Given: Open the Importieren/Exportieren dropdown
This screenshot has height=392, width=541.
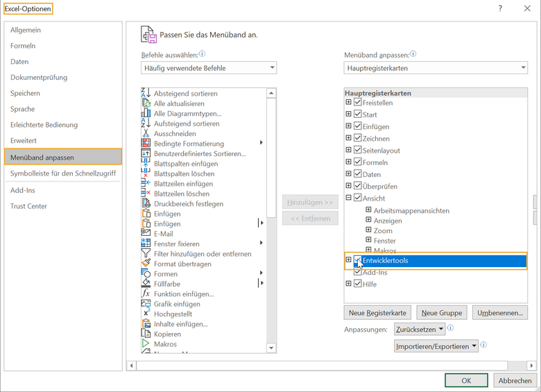Looking at the screenshot, I should point(436,346).
